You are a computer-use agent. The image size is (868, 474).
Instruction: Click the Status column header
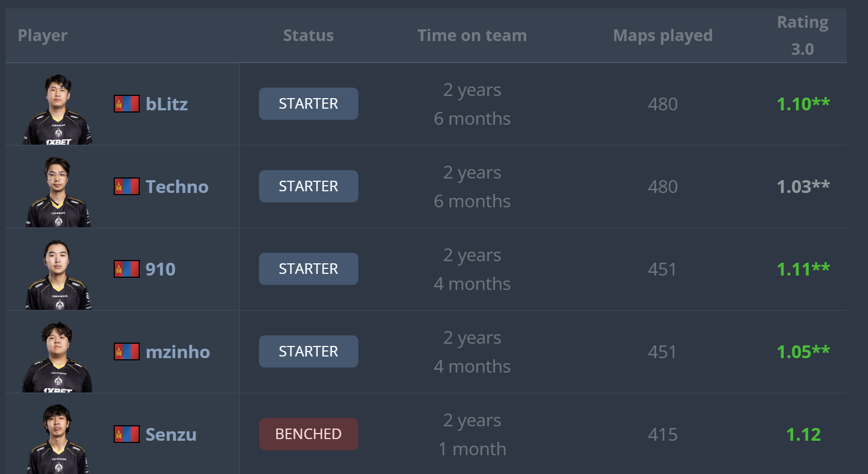pos(308,35)
